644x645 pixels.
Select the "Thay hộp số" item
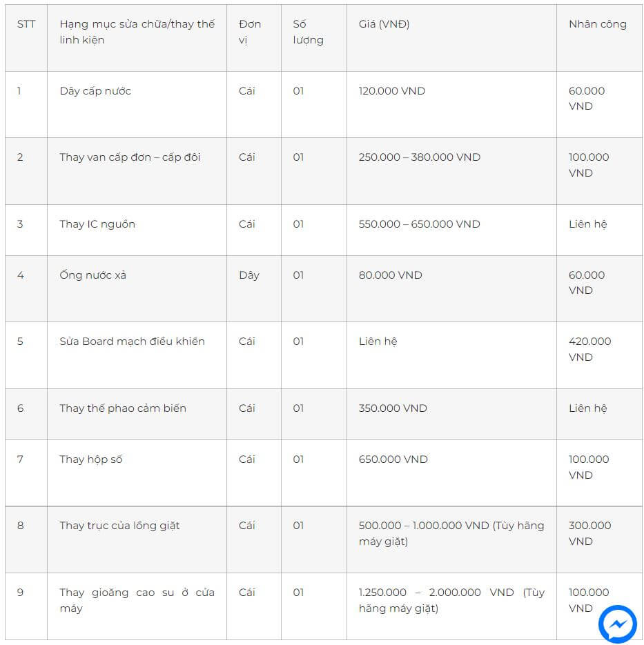[91, 459]
